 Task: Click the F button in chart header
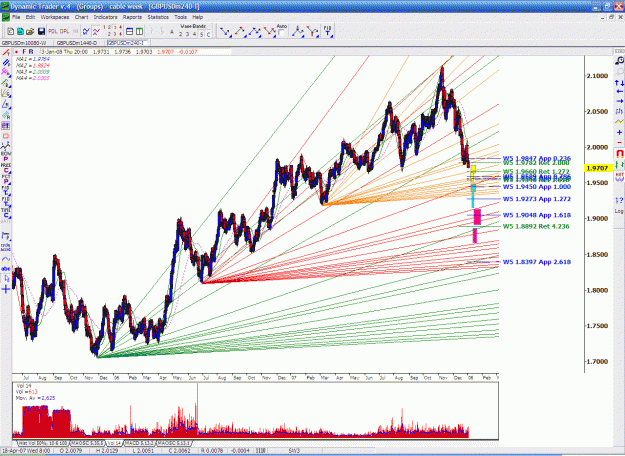(x=24, y=52)
